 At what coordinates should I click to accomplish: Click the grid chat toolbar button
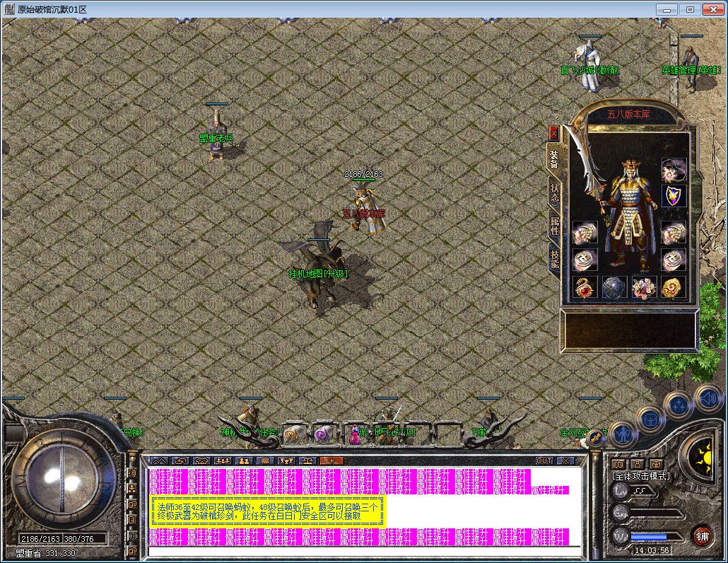[x=266, y=461]
